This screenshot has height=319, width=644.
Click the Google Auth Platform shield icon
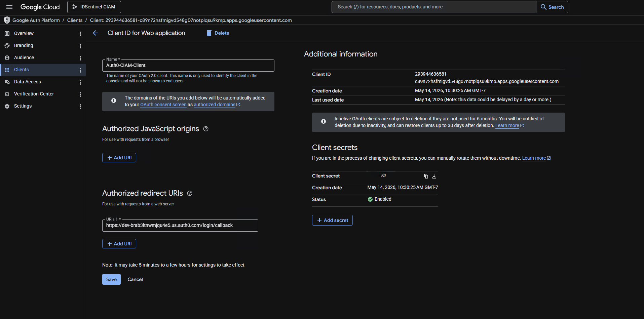click(x=7, y=20)
